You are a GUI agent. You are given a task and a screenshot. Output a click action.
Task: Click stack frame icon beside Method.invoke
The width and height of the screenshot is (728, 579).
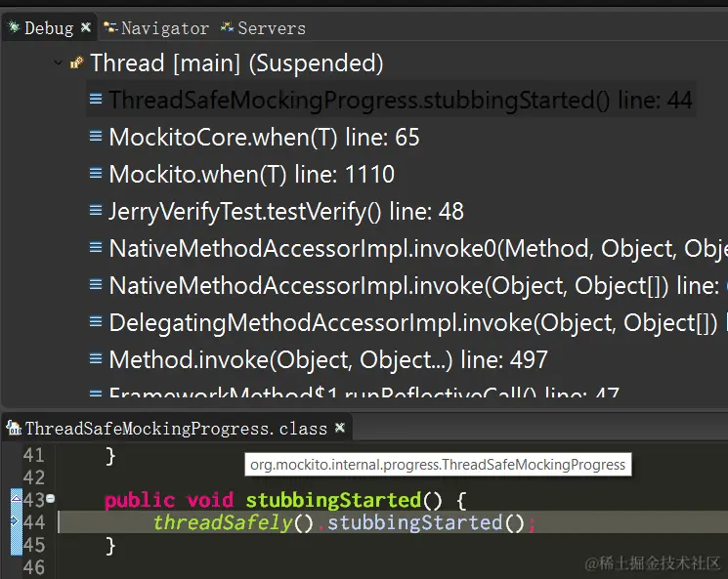tap(96, 358)
